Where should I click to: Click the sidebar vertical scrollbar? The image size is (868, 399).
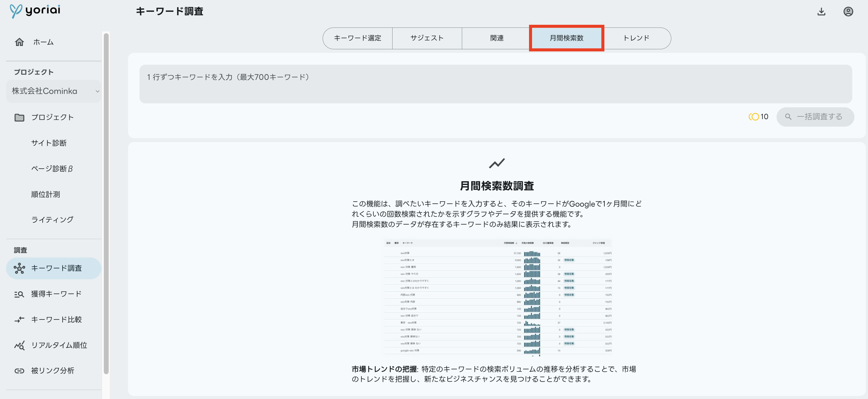(106, 203)
